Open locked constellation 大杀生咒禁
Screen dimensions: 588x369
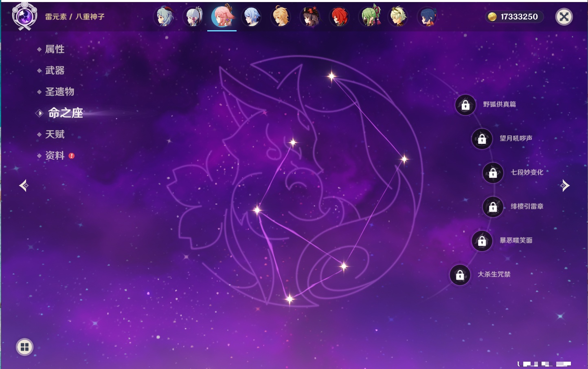click(x=460, y=275)
